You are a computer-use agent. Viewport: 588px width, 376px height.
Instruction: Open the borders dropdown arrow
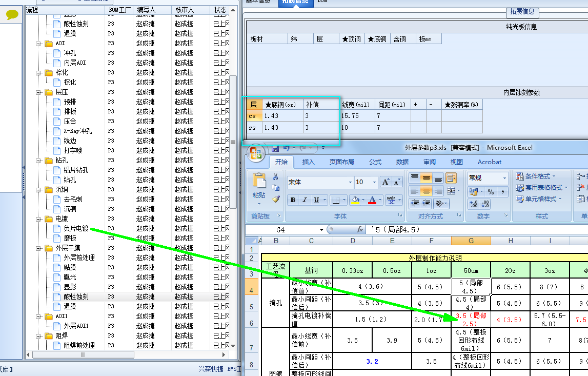(x=344, y=200)
